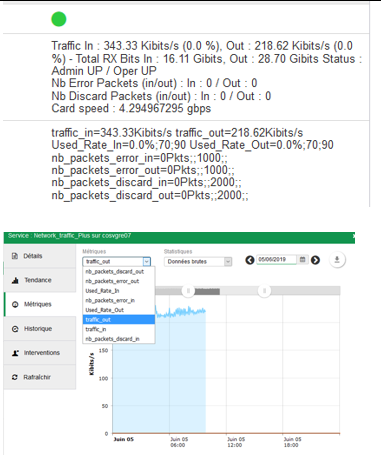Click the Rafraîchir refresh arrows icon
This screenshot has width=381, height=455.
(x=15, y=377)
